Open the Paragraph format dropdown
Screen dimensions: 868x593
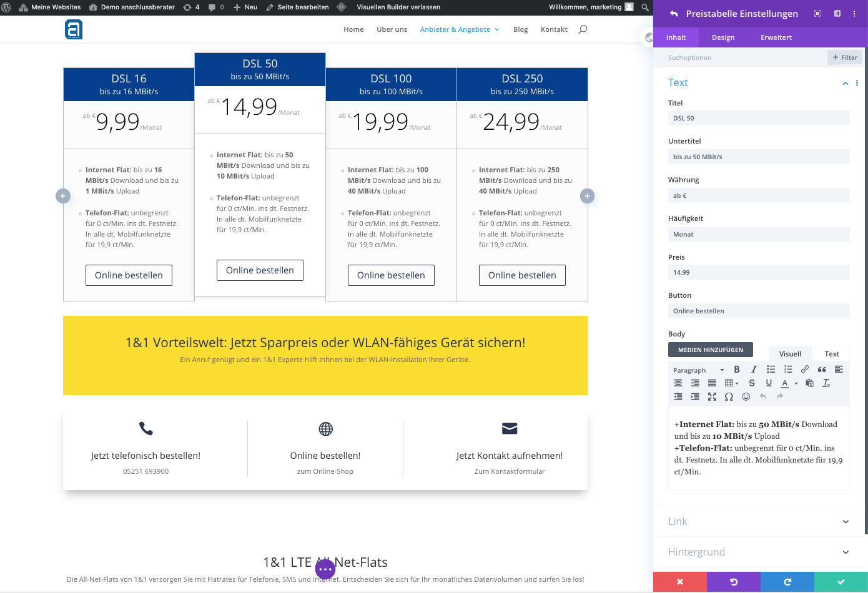click(x=698, y=370)
